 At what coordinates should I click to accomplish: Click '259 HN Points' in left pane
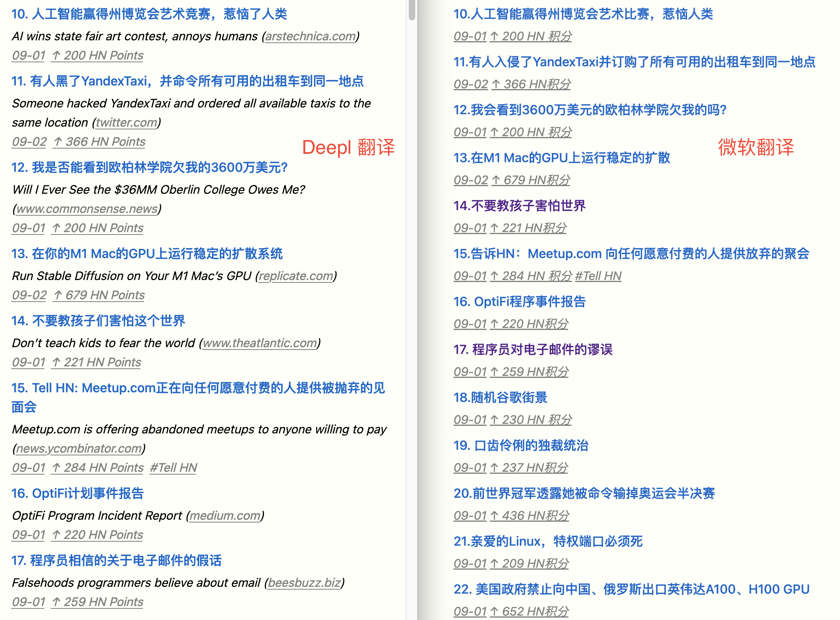click(97, 602)
